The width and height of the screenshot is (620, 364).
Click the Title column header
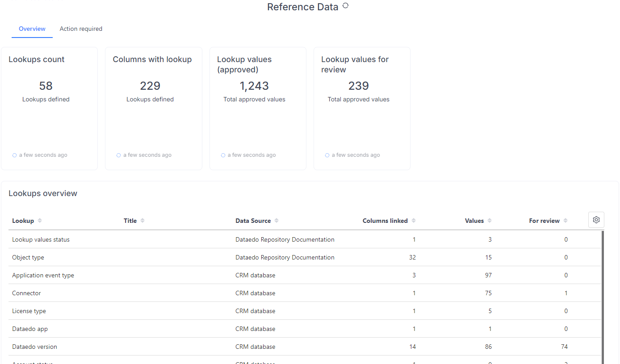pyautogui.click(x=130, y=221)
